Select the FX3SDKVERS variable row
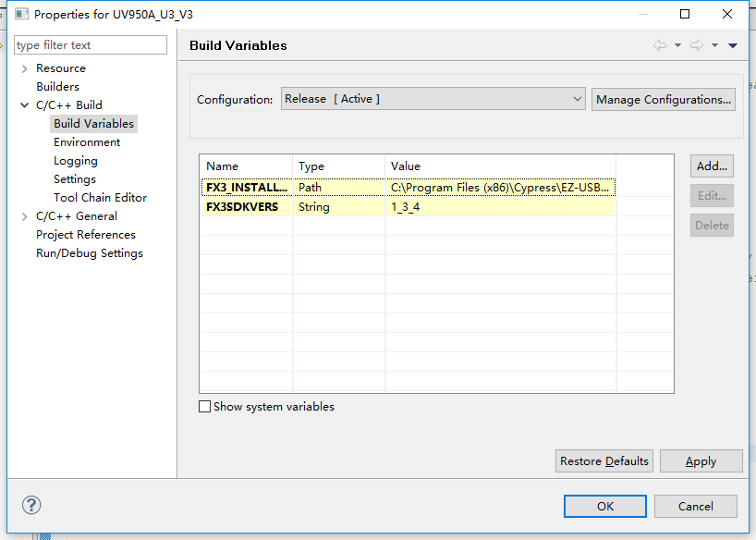This screenshot has height=540, width=756. tap(408, 206)
